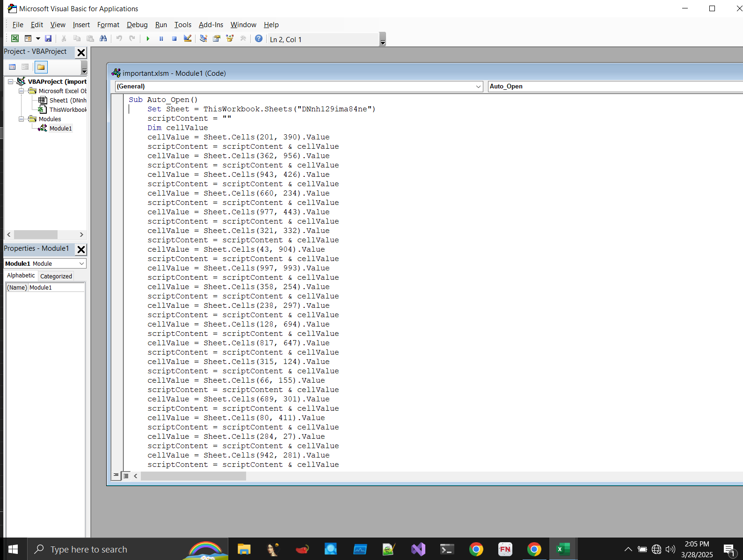Screen dimensions: 743x560
Task: Click View Object icon in Project panel
Action: 25,67
